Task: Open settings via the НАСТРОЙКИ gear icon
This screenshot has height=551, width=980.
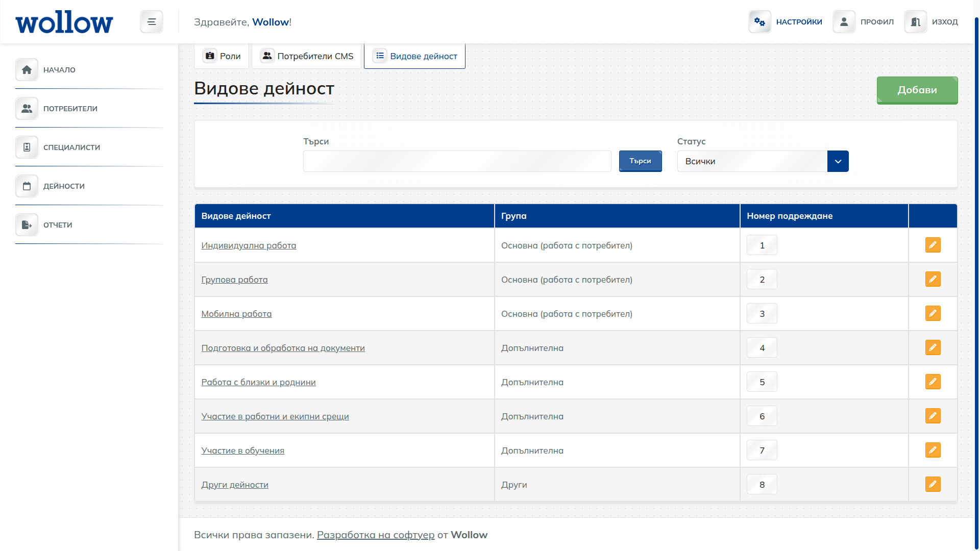Action: (759, 21)
